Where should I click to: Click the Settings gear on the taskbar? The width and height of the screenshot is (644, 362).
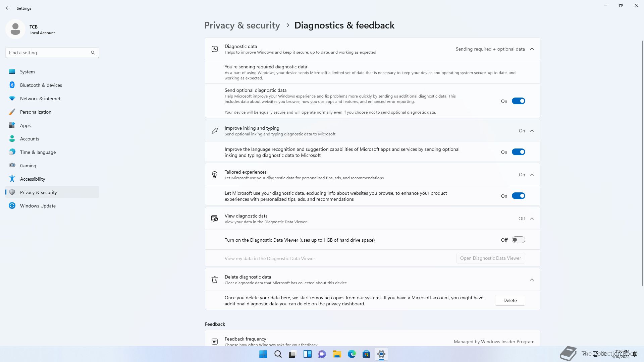click(381, 354)
